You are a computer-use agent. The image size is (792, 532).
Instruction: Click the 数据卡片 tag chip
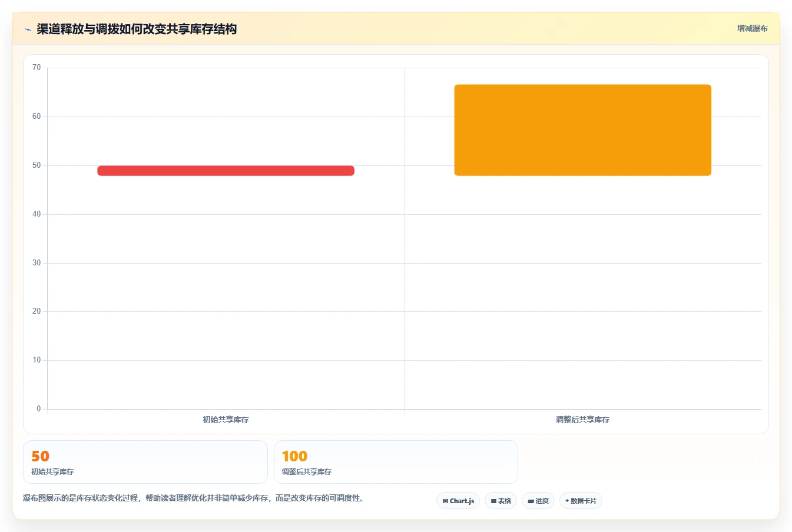click(x=581, y=501)
